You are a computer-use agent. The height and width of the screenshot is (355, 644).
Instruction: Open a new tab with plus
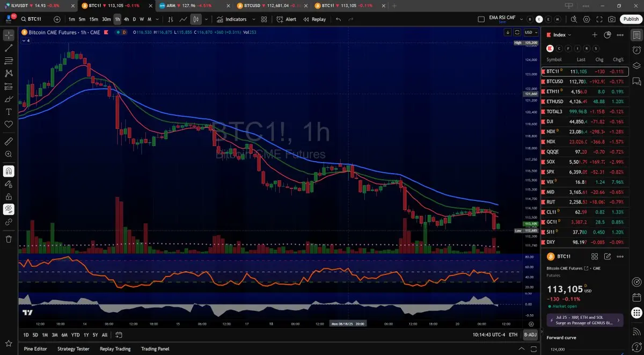tap(394, 5)
